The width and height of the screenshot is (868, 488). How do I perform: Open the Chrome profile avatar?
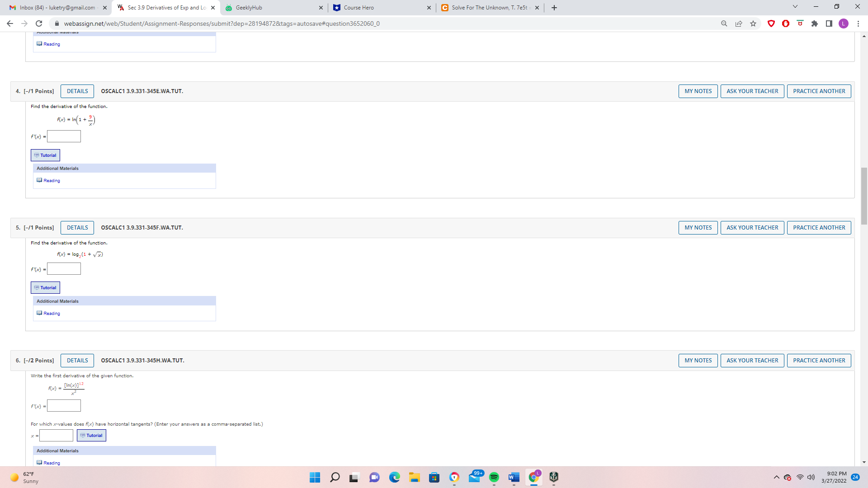pyautogui.click(x=844, y=23)
